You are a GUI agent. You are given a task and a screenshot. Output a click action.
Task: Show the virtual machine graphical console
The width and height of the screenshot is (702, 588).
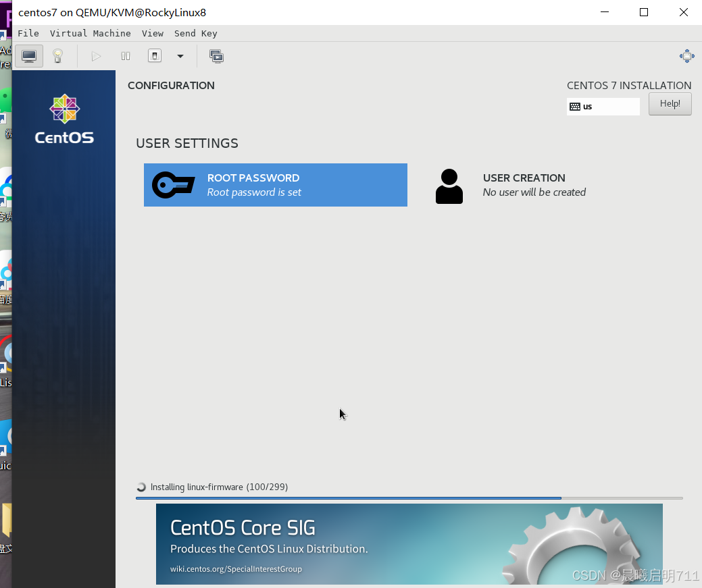(x=28, y=56)
